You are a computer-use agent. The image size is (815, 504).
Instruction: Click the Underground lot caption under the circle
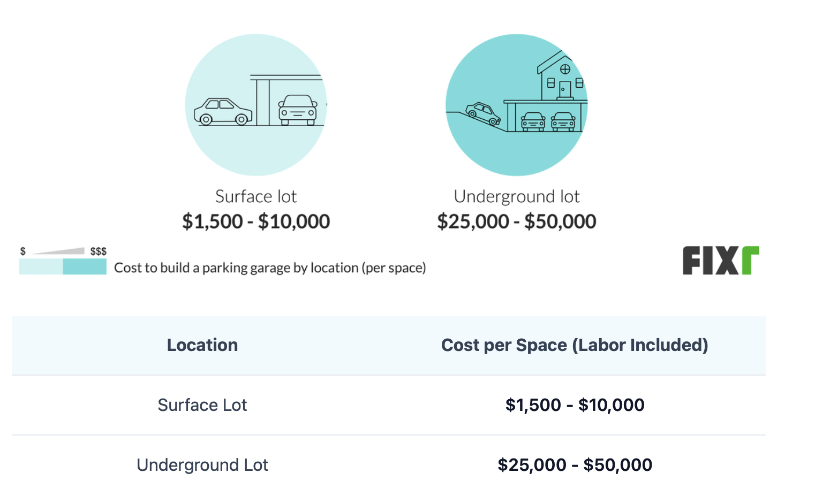(517, 196)
